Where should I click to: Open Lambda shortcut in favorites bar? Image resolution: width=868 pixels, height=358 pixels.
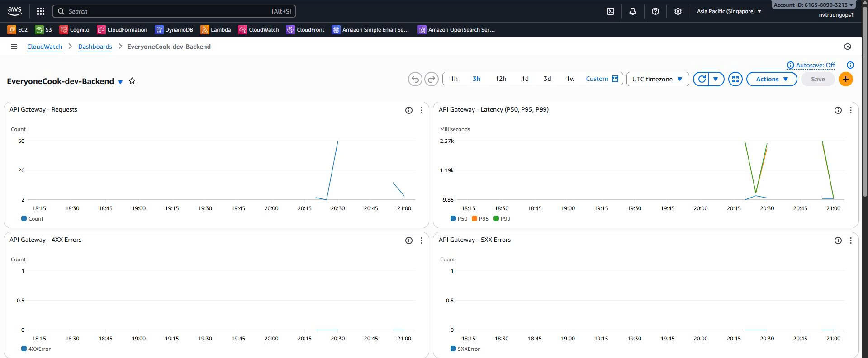216,30
